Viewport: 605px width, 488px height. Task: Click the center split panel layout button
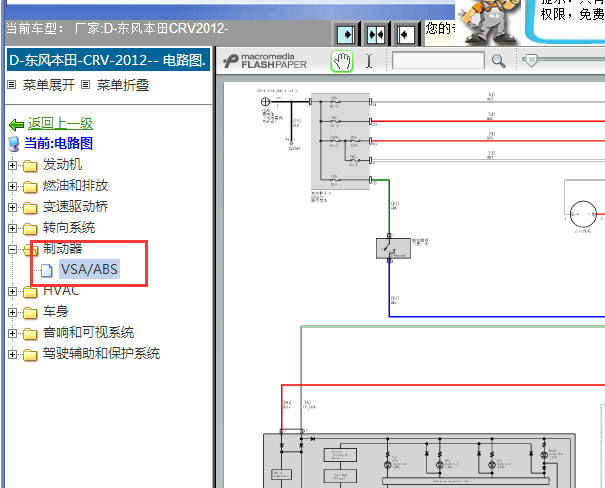(x=376, y=35)
